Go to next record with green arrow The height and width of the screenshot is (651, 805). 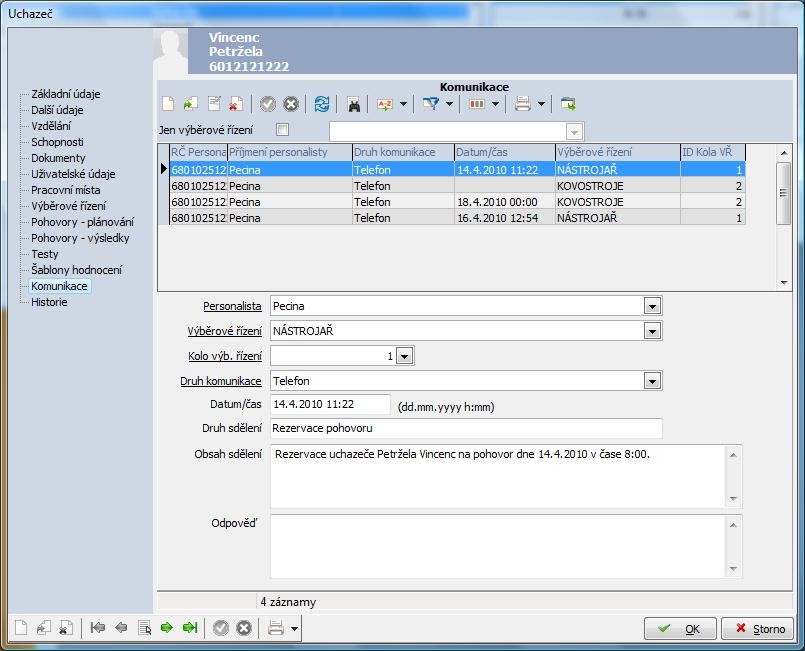coord(167,628)
